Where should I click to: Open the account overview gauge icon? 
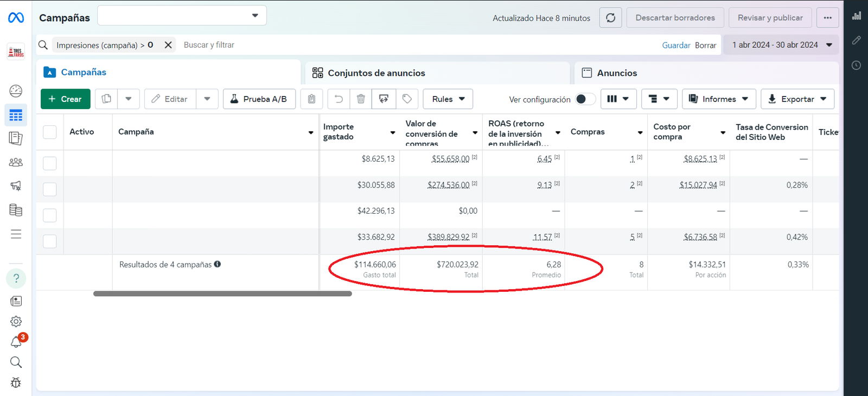(16, 91)
